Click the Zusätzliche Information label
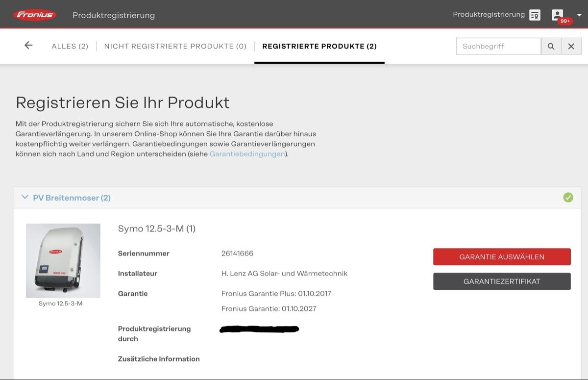 [x=159, y=359]
